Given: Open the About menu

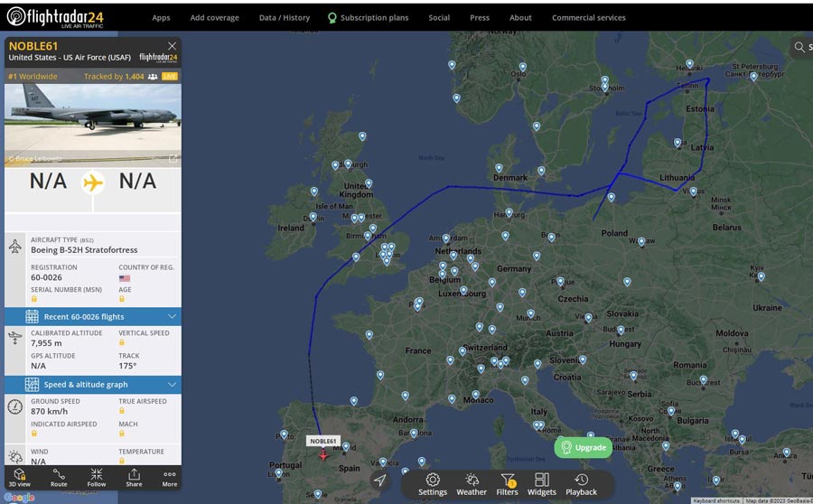Looking at the screenshot, I should click(520, 18).
